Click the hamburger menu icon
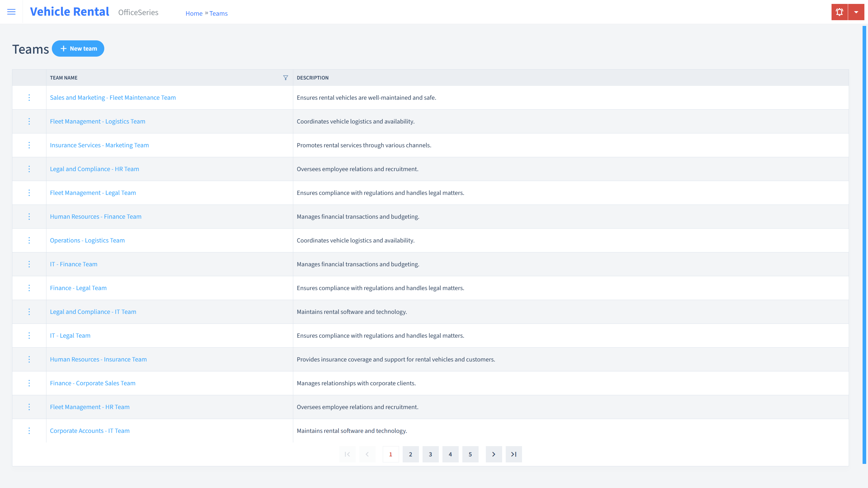Screen dimensions: 868x488 tap(11, 11)
